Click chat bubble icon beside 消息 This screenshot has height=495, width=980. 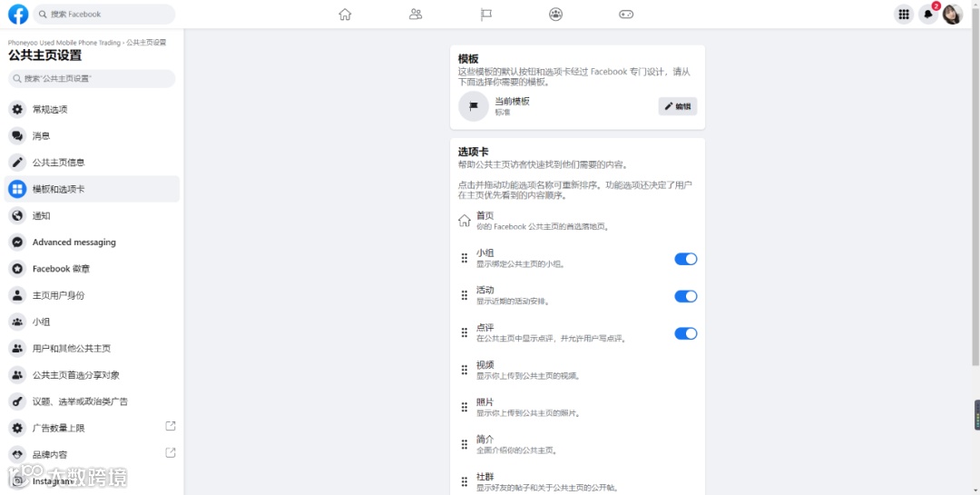[x=17, y=136]
